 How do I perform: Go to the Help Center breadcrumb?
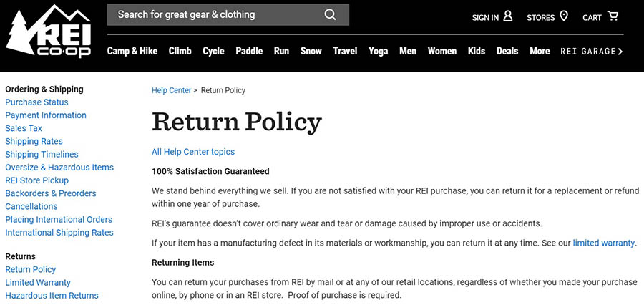point(171,91)
